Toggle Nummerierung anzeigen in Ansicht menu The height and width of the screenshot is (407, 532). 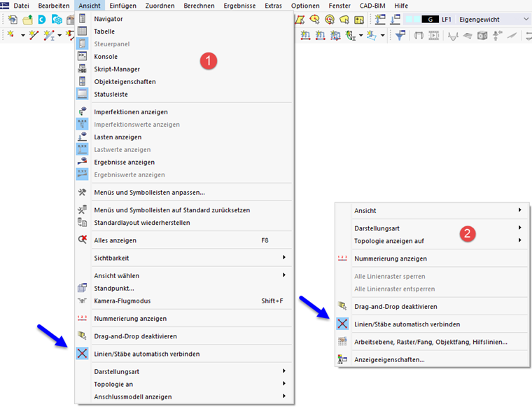click(x=183, y=319)
